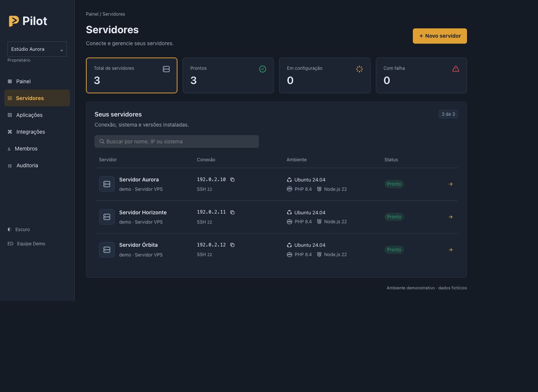Click the server rack icon in Total card

pos(166,69)
